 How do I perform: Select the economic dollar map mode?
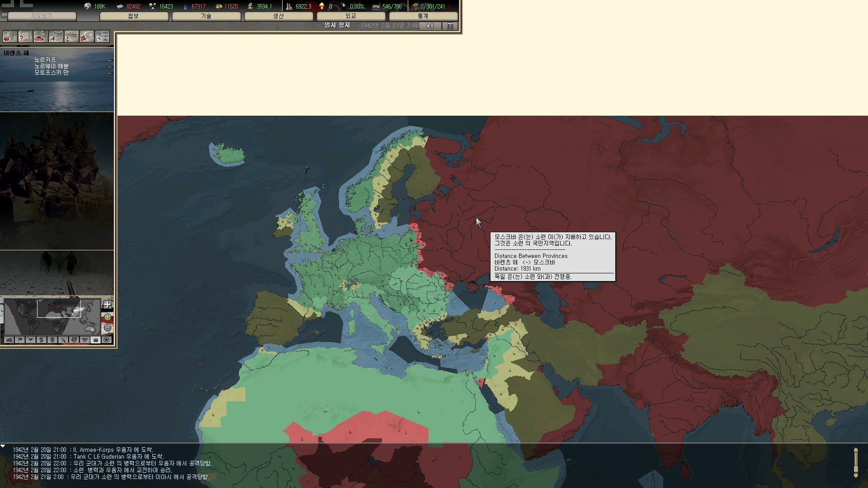point(42,340)
